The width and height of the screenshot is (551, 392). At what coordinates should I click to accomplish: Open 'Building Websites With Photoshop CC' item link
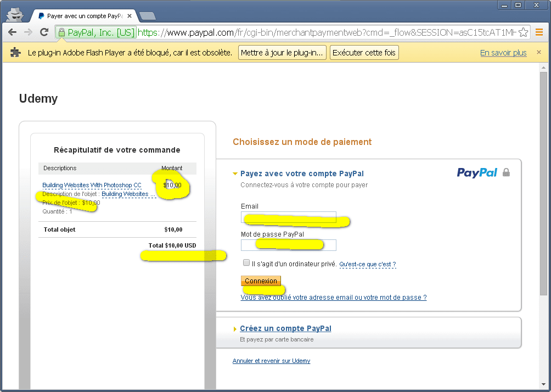click(x=92, y=185)
